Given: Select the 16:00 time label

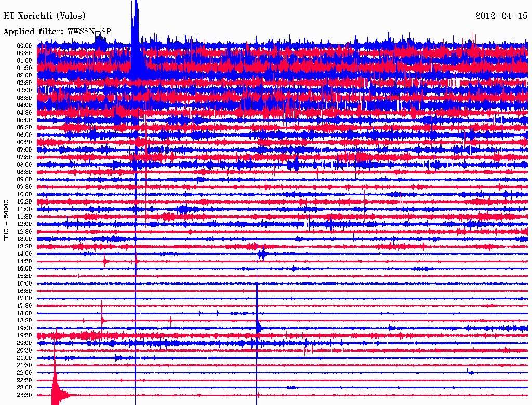Looking at the screenshot, I should (x=24, y=283).
